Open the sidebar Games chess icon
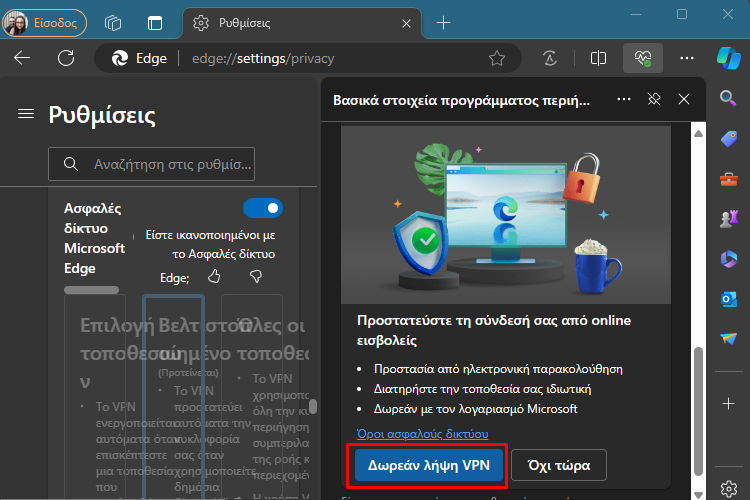 coord(728,219)
